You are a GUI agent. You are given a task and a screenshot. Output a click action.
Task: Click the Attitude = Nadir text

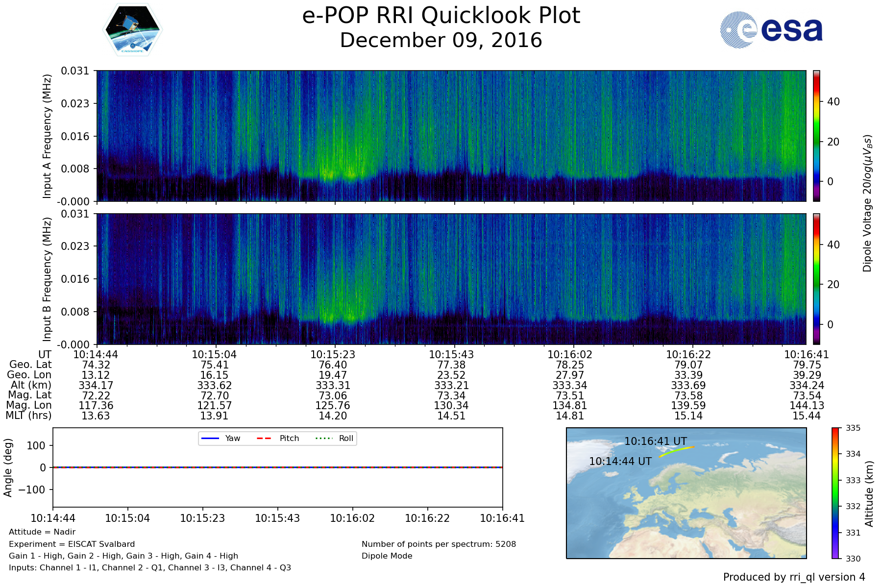pyautogui.click(x=42, y=532)
